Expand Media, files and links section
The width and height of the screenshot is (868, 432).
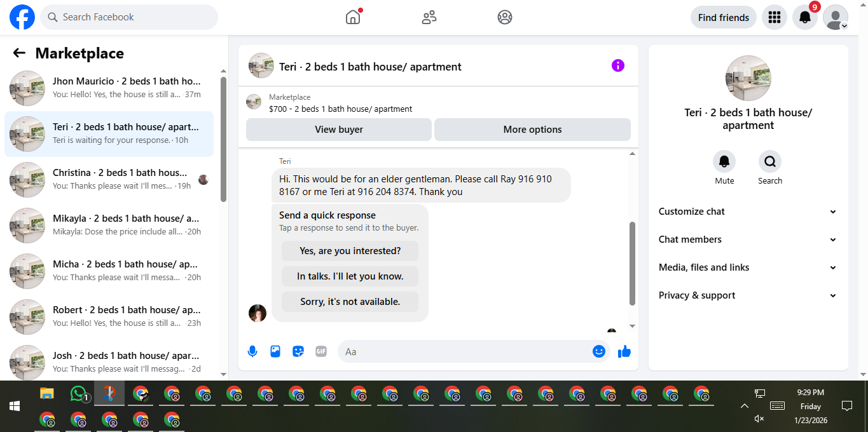tap(748, 267)
